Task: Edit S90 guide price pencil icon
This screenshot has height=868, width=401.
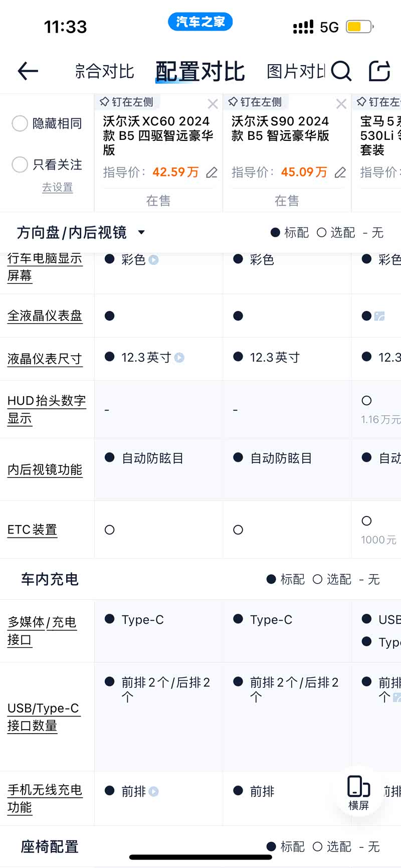Action: pyautogui.click(x=340, y=172)
